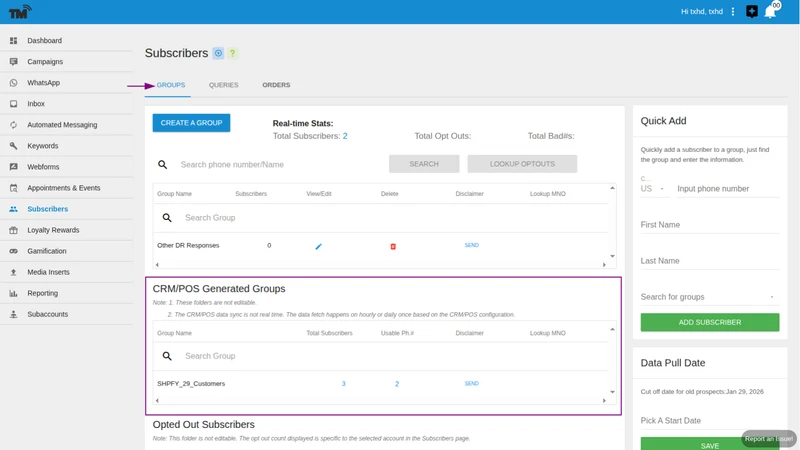Open the Inbox sidebar icon
Screen dimensions: 800x450
pyautogui.click(x=13, y=104)
